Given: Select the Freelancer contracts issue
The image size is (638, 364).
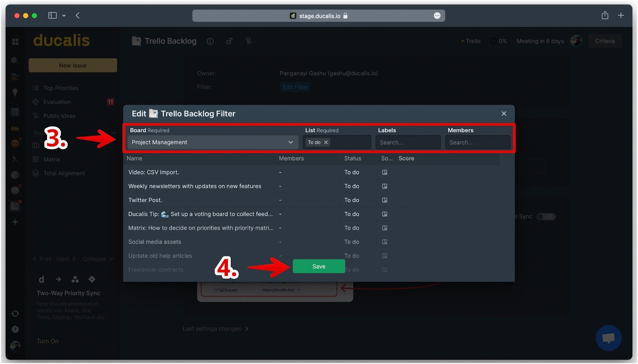Looking at the screenshot, I should click(156, 270).
